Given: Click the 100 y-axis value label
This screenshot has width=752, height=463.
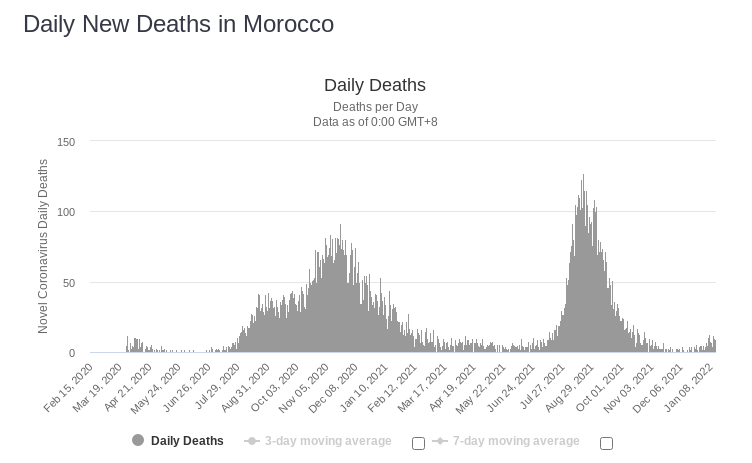Looking at the screenshot, I should (x=66, y=212).
